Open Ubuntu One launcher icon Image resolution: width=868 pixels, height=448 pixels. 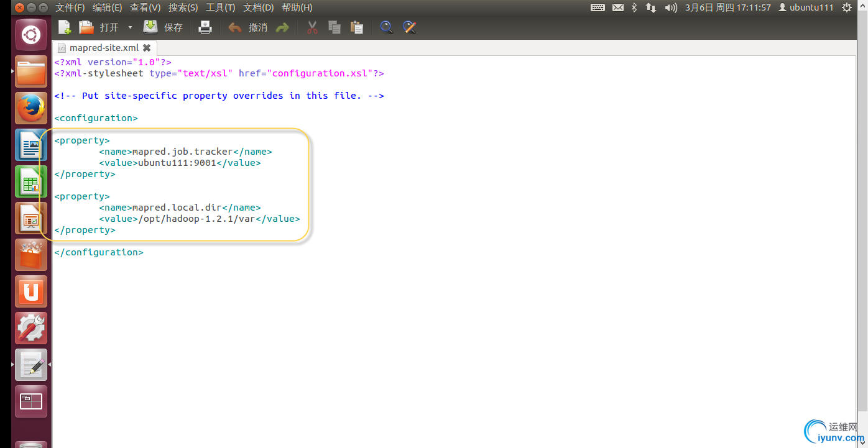pyautogui.click(x=31, y=291)
